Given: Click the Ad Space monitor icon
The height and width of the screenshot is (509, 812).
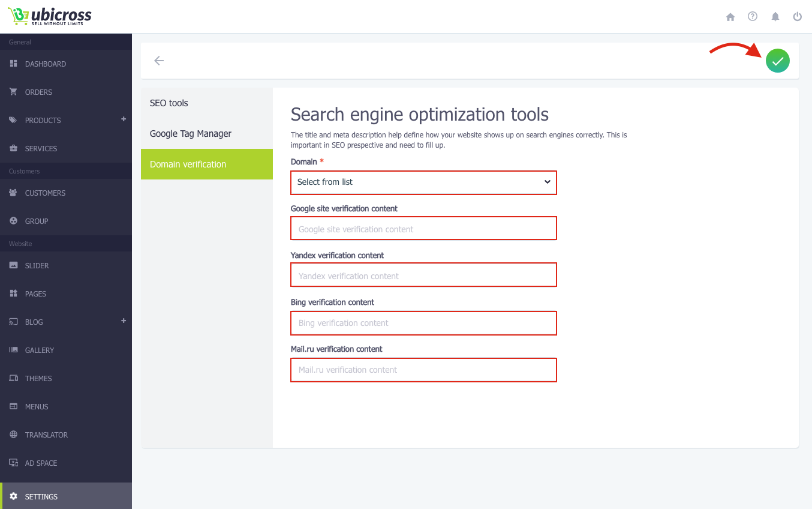Looking at the screenshot, I should tap(13, 463).
